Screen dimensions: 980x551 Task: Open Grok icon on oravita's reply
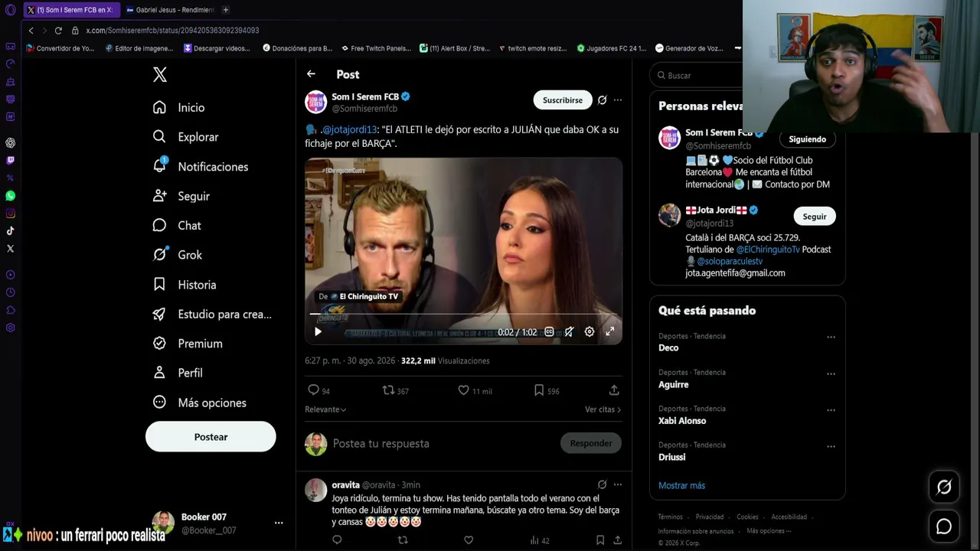click(602, 484)
